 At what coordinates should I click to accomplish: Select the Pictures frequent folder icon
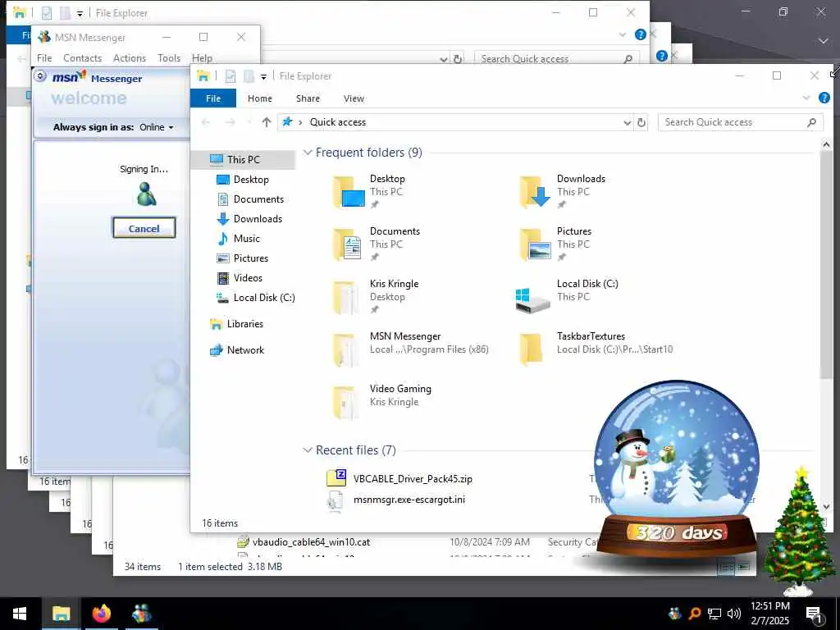click(x=535, y=244)
